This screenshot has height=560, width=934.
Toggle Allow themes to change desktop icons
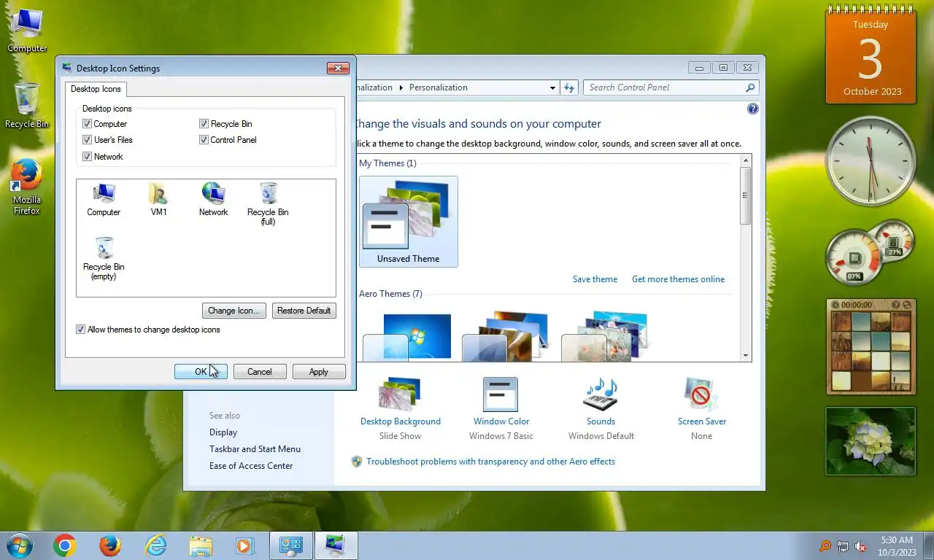coord(81,330)
